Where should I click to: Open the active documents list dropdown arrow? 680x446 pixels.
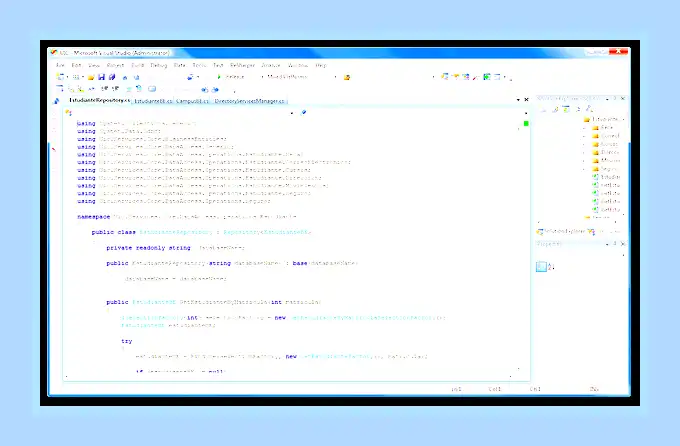pyautogui.click(x=518, y=100)
